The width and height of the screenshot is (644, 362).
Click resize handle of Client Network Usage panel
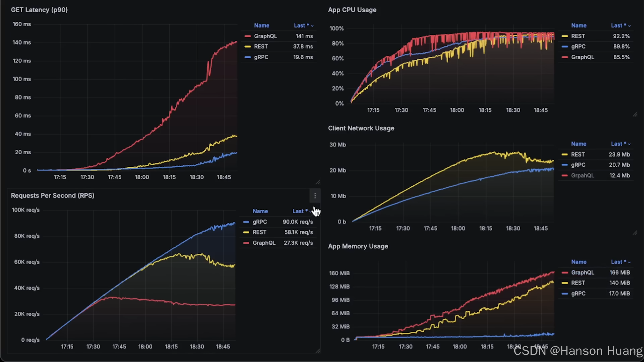[x=635, y=233]
